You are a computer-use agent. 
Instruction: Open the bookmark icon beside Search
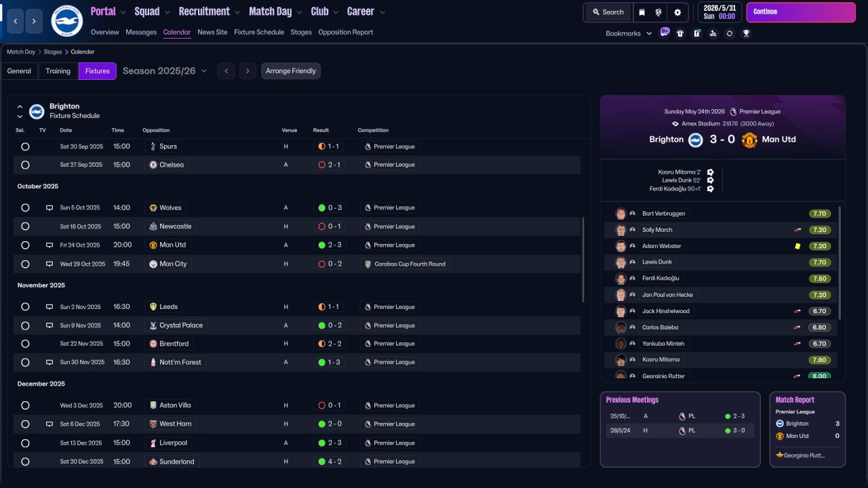coord(642,12)
